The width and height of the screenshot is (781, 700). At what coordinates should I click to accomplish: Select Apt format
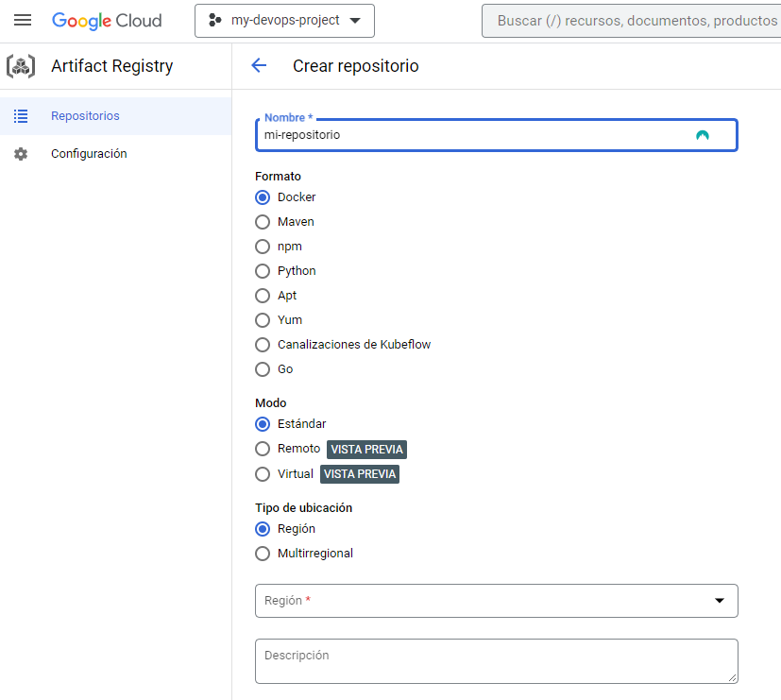tap(263, 296)
